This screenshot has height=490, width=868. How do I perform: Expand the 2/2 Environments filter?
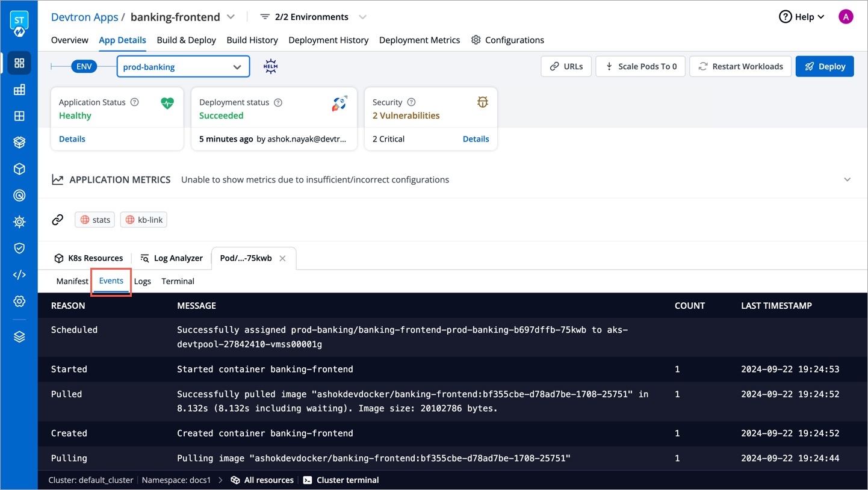pyautogui.click(x=362, y=17)
